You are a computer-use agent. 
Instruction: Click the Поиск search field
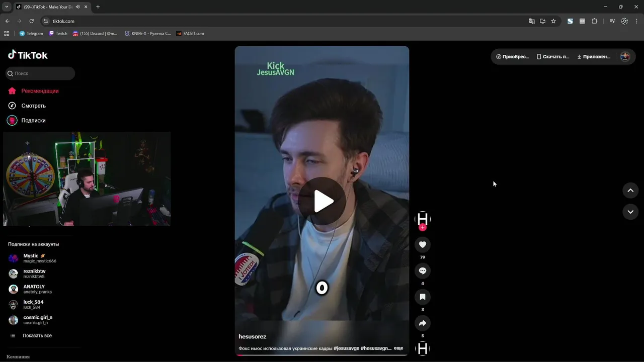[x=40, y=73]
